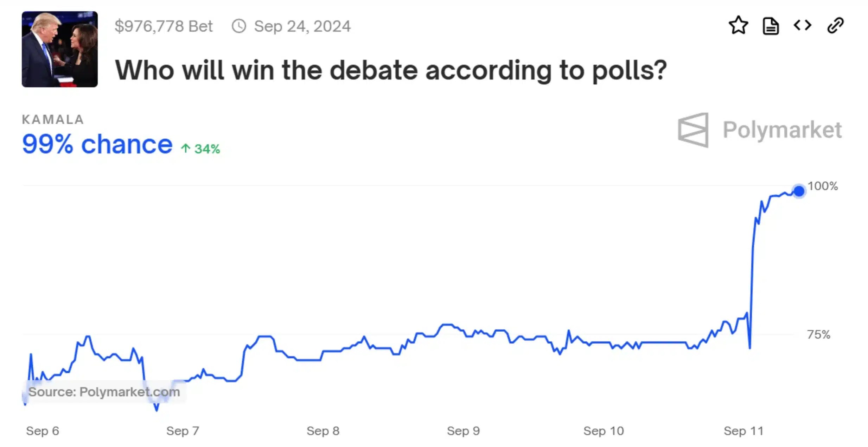Viewport: 868px width, 447px height.
Task: Click the star favorite icon
Action: click(x=738, y=25)
